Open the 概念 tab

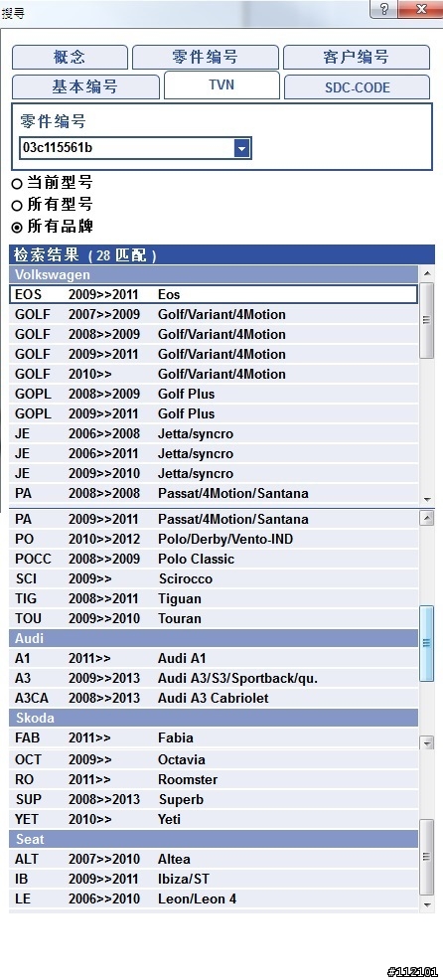click(x=70, y=58)
